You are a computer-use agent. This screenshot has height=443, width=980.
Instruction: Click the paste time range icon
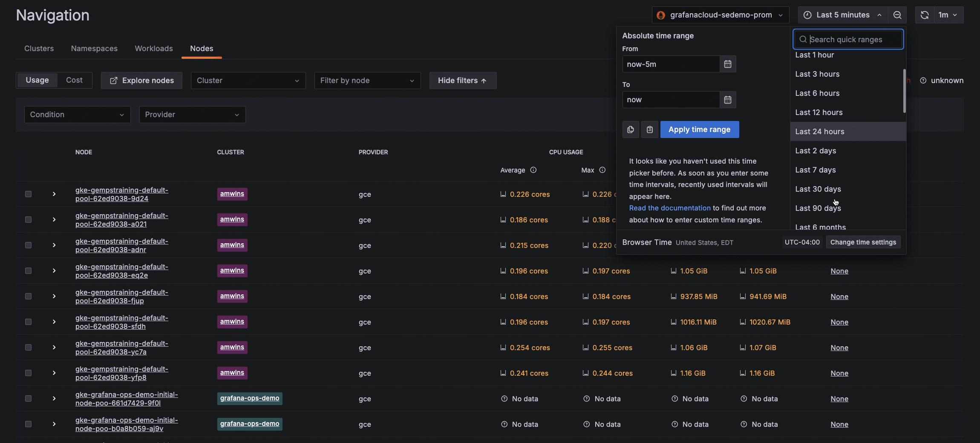pos(649,129)
